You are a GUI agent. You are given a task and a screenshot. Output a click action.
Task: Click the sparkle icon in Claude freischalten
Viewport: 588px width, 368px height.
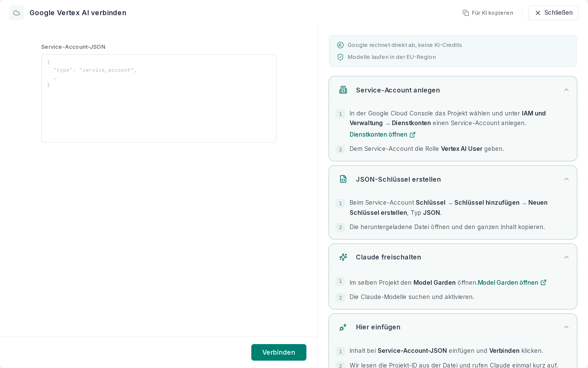(x=343, y=257)
